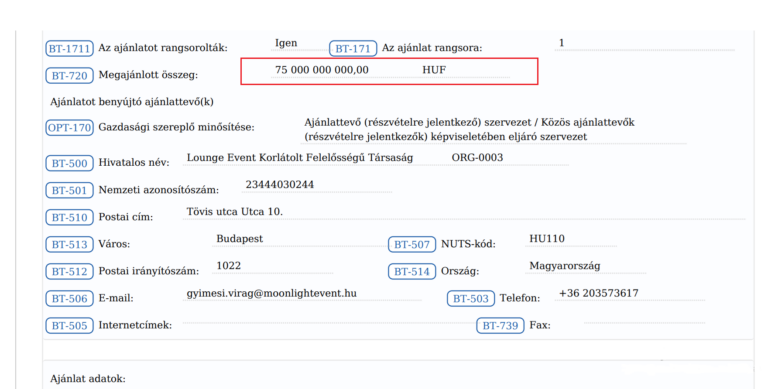Image resolution: width=768 pixels, height=389 pixels.
Task: Click the 'Hivatalos név:' label
Action: click(134, 163)
